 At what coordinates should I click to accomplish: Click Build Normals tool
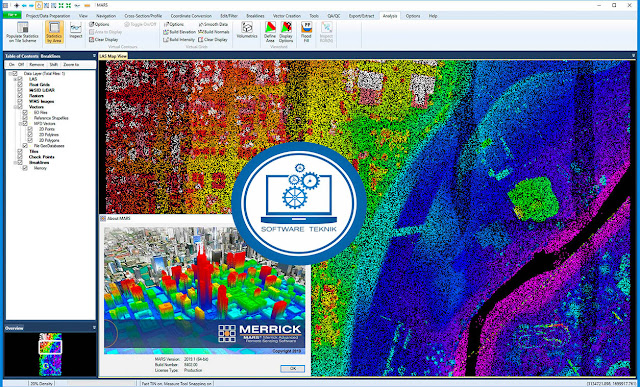click(x=213, y=32)
